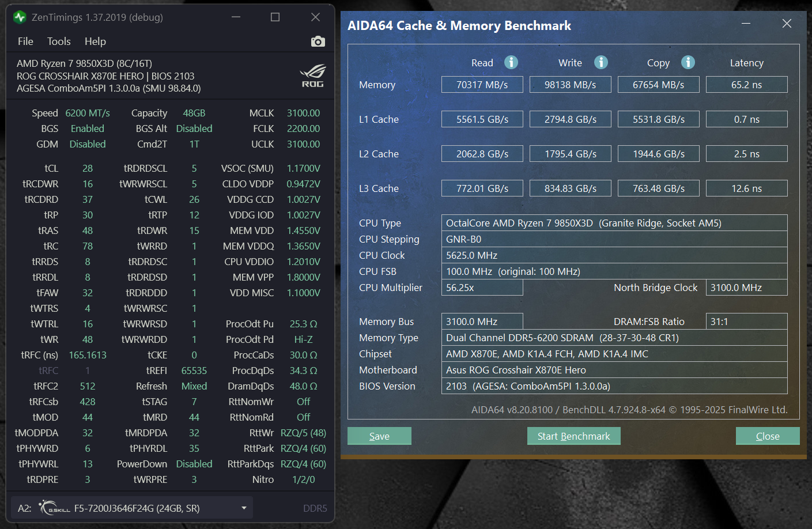The image size is (812, 529).
Task: Open the File menu in ZenTimings
Action: coord(25,41)
